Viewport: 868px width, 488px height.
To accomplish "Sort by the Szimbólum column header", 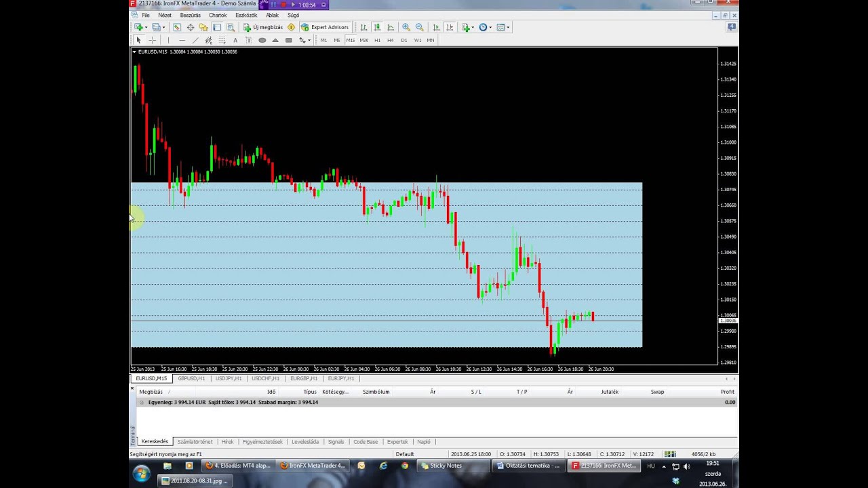I will (x=376, y=392).
